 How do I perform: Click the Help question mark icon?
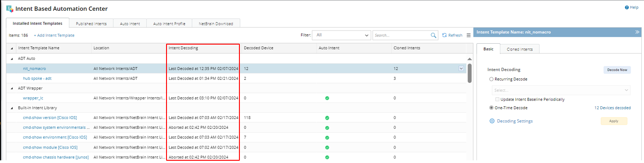coord(626,7)
